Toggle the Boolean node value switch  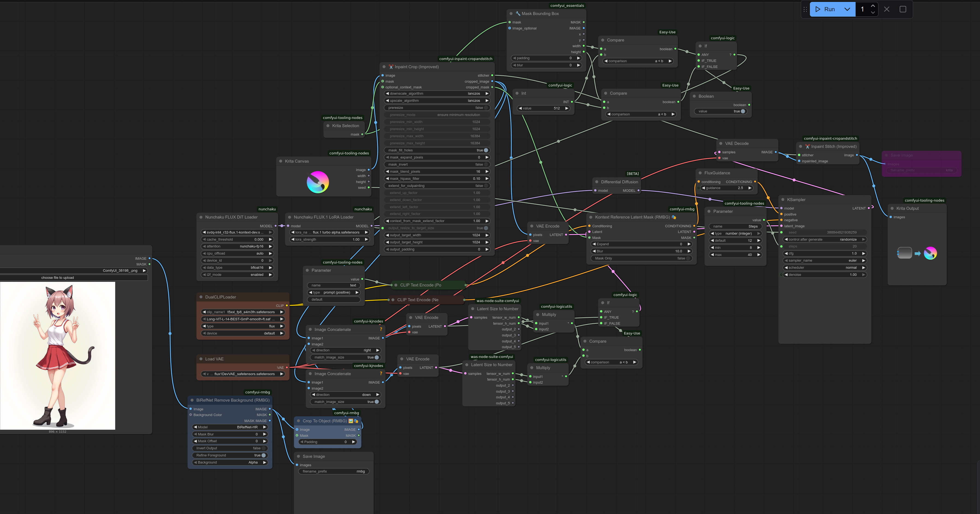click(743, 111)
